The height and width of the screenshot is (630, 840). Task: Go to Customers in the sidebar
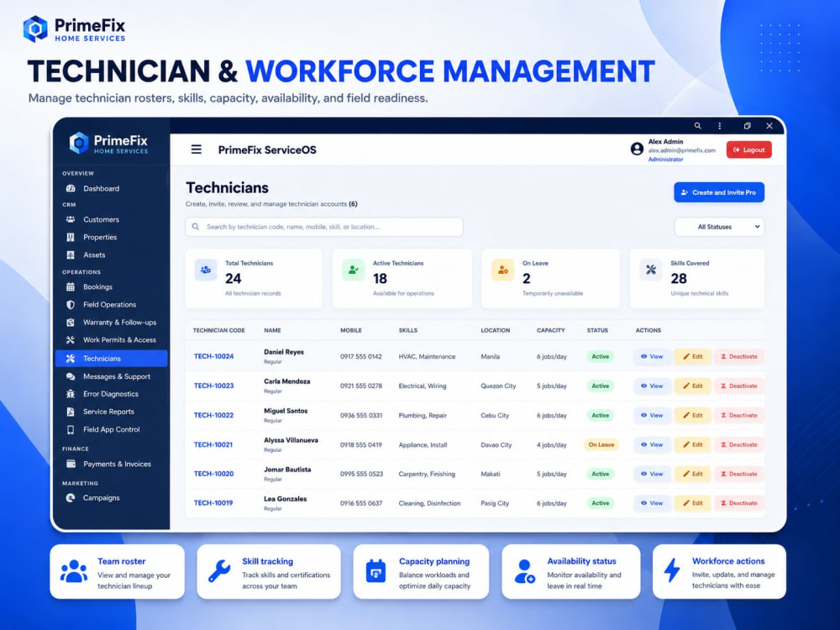(x=112, y=219)
